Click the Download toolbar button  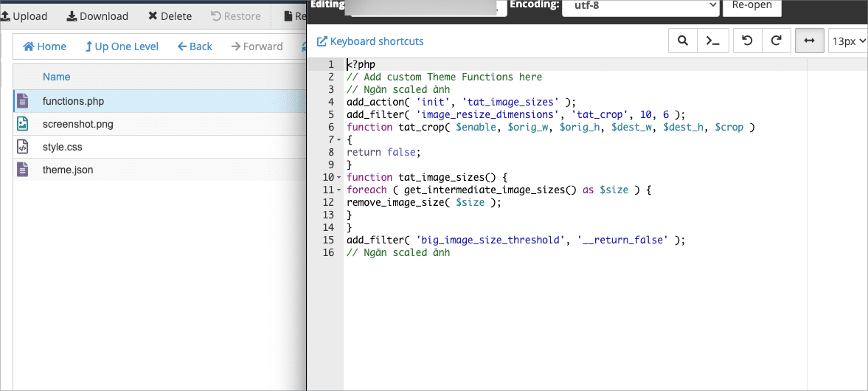point(97,15)
